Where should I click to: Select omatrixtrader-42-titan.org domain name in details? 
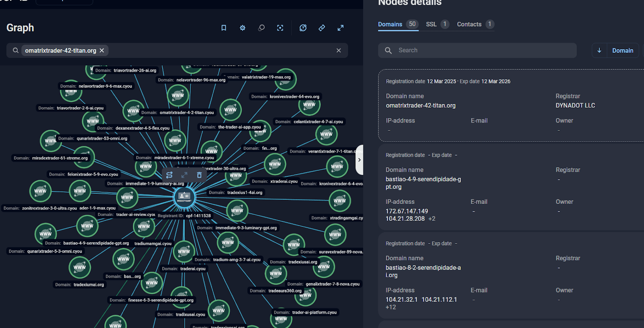coord(421,106)
